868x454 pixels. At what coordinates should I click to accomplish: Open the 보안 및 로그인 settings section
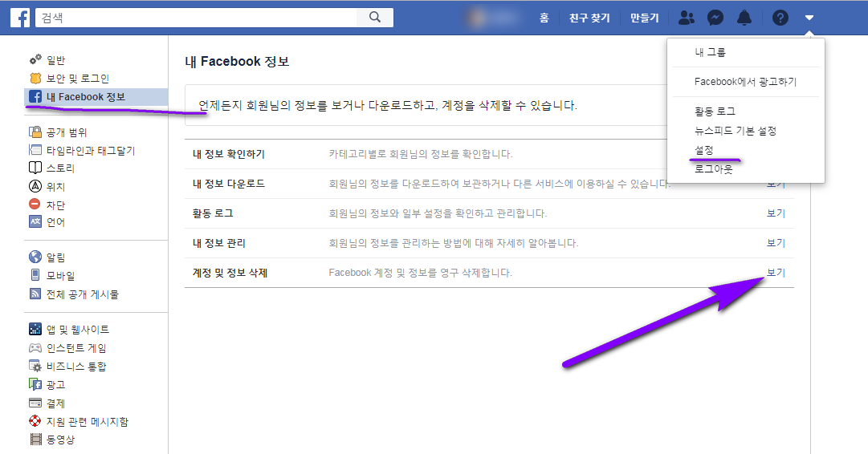78,79
